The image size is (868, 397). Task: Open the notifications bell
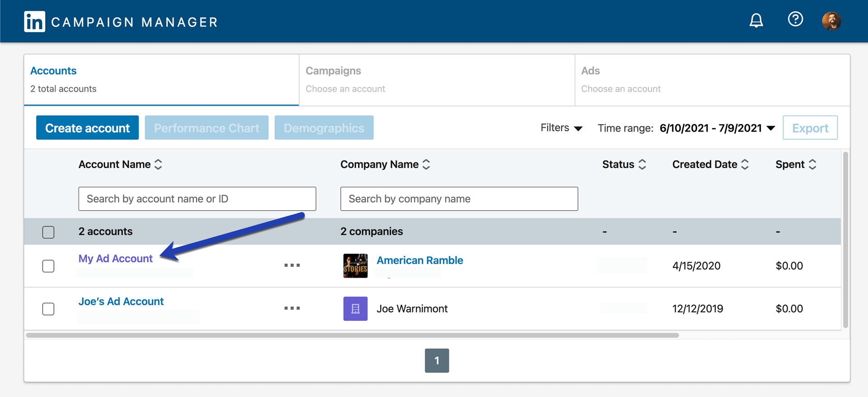point(756,20)
